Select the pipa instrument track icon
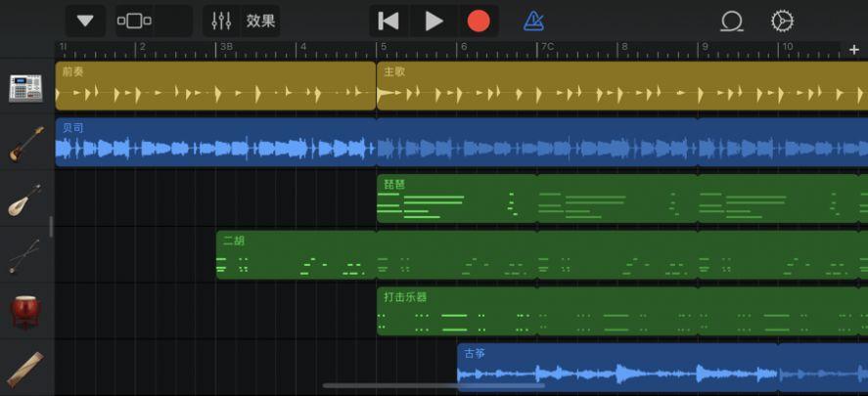Image resolution: width=868 pixels, height=396 pixels. click(x=26, y=199)
